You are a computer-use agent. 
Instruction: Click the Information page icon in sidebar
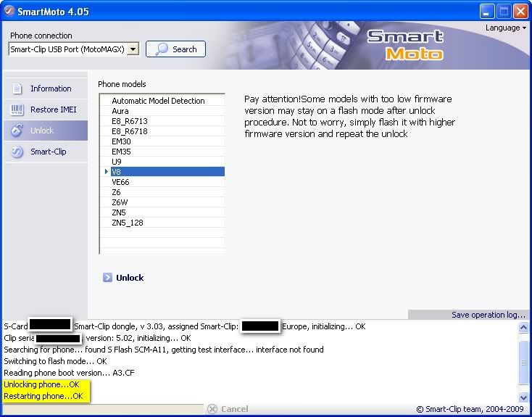(x=17, y=88)
